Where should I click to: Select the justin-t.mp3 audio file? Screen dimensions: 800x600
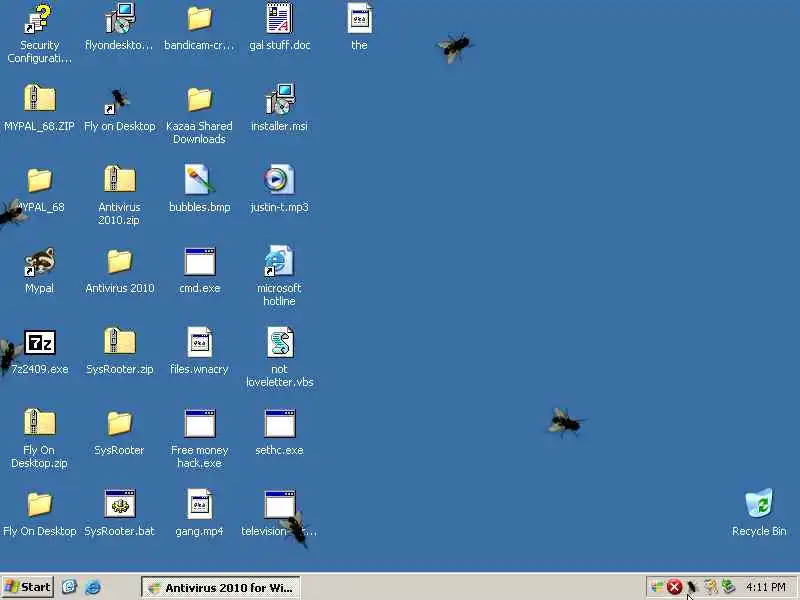[279, 180]
